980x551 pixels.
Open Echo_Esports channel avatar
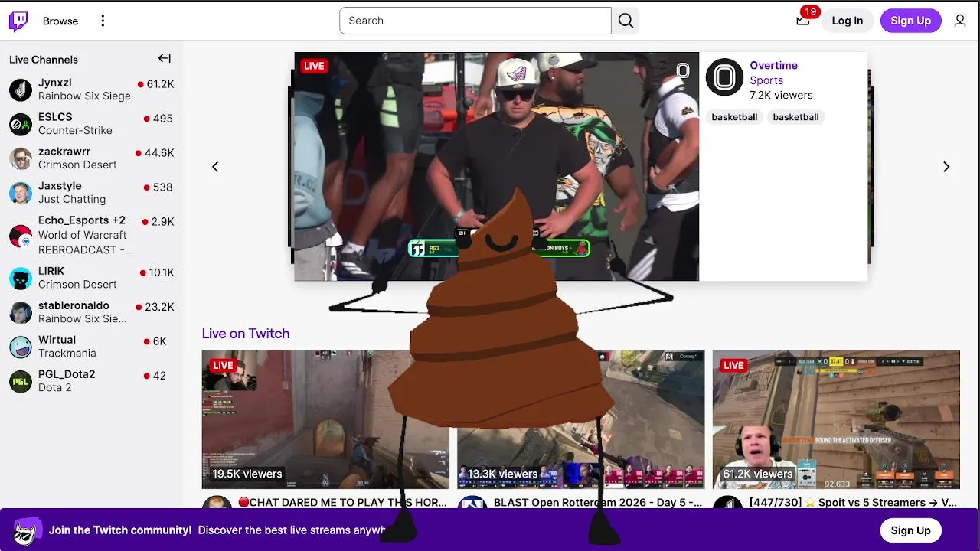pos(21,235)
